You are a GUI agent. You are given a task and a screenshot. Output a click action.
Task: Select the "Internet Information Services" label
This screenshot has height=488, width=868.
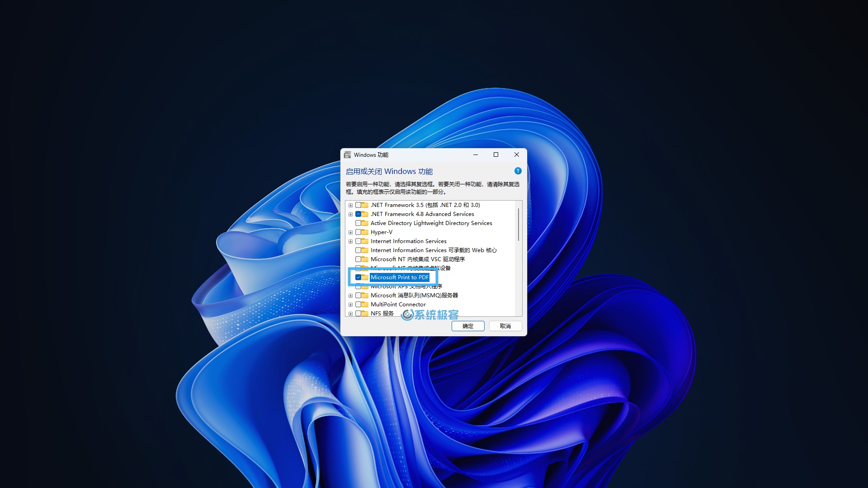pyautogui.click(x=409, y=241)
